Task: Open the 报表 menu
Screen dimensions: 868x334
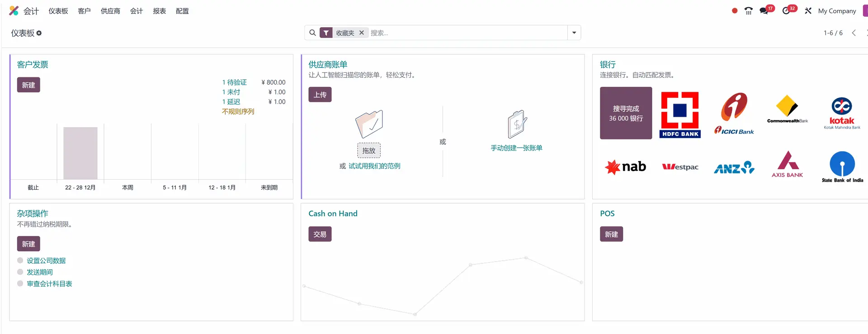Action: click(159, 11)
